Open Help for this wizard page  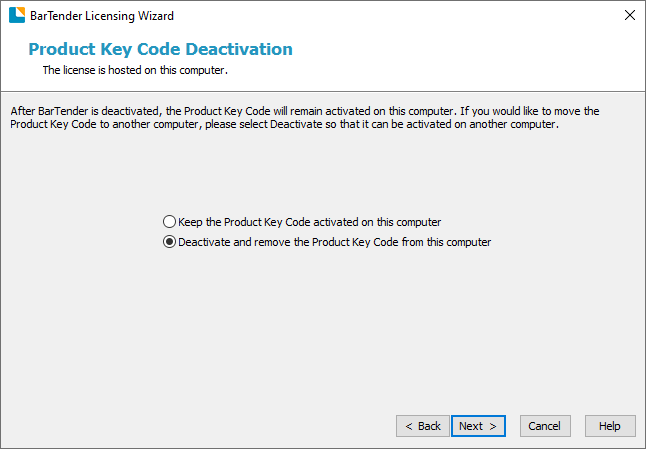[610, 426]
